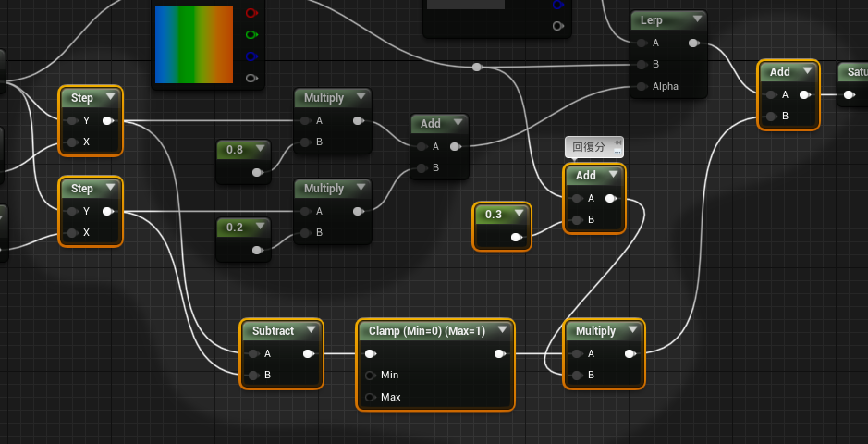Toggle the pin icon on 回復分 comment bubble
Screen dimensions: 868x444
tap(617, 143)
